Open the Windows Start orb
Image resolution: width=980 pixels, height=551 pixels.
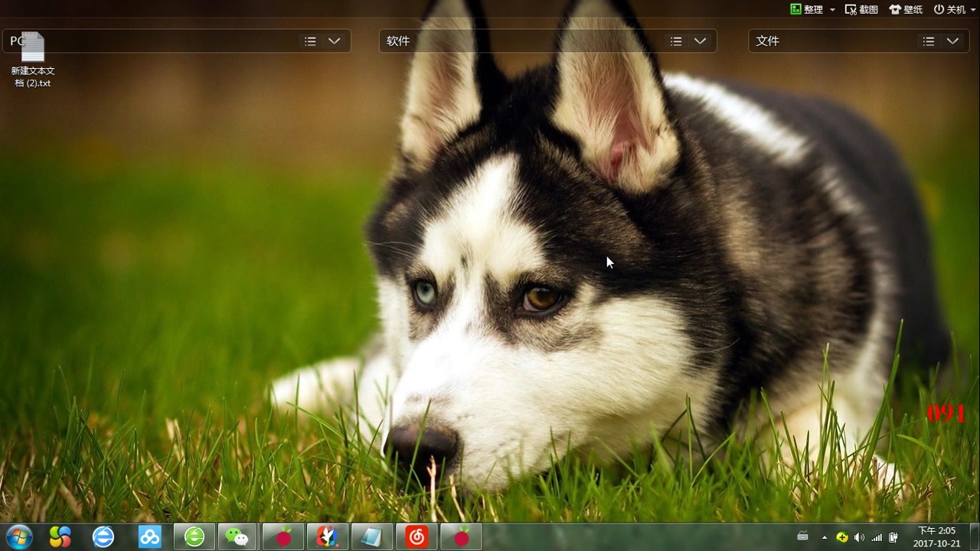pos(18,536)
